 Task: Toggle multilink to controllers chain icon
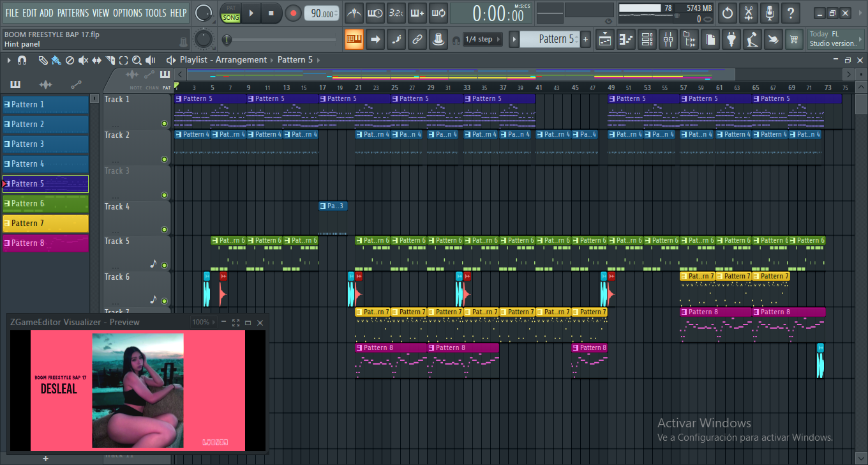click(417, 40)
